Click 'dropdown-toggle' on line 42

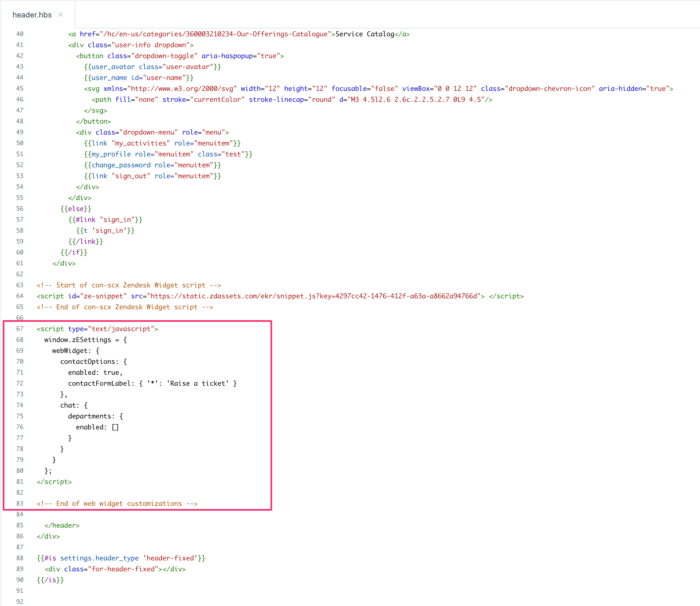point(164,56)
